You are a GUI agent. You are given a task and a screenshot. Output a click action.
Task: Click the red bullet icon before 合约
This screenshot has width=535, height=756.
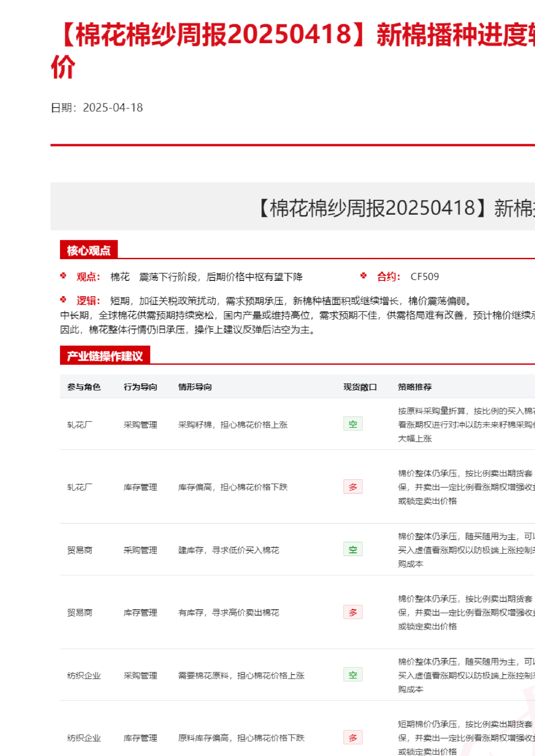(363, 276)
